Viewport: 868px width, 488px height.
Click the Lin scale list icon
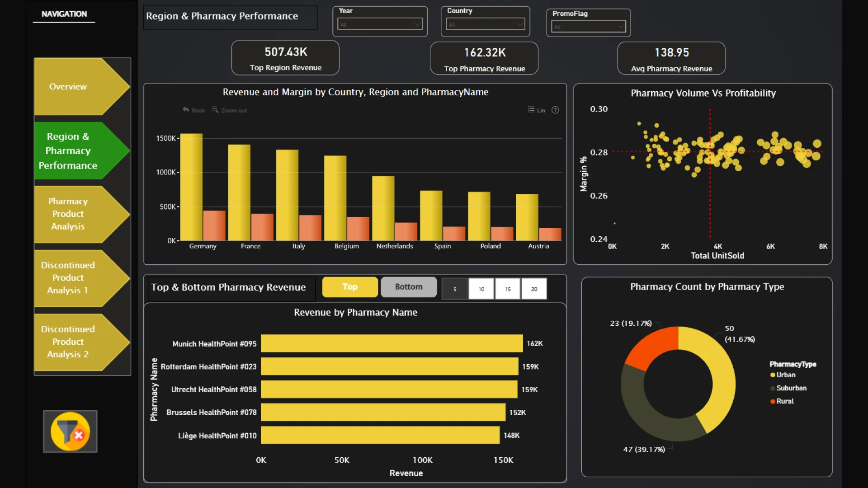tap(531, 110)
